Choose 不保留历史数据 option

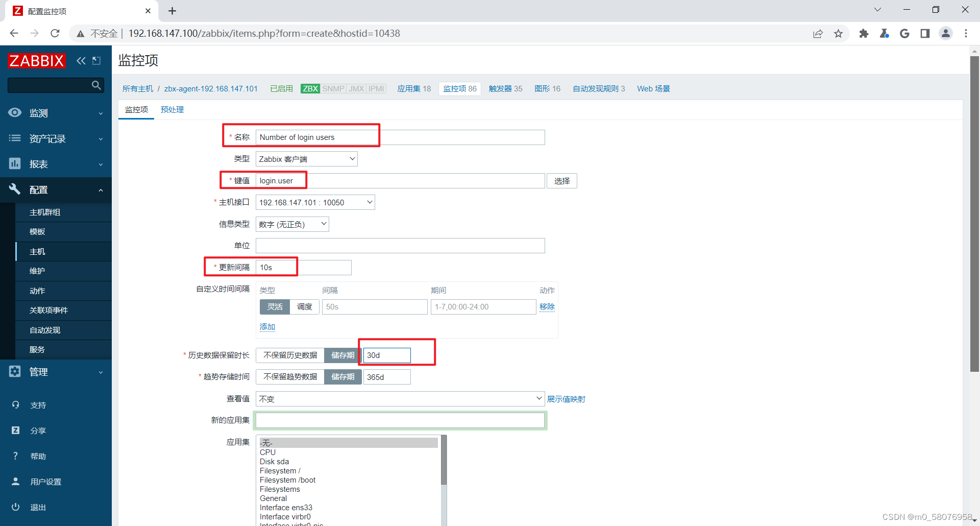click(x=290, y=355)
